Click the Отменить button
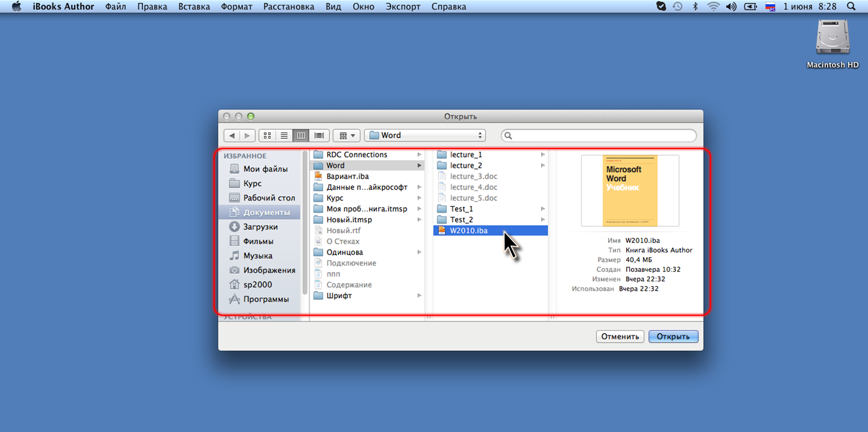Screen dimensions: 868x432 tap(620, 337)
